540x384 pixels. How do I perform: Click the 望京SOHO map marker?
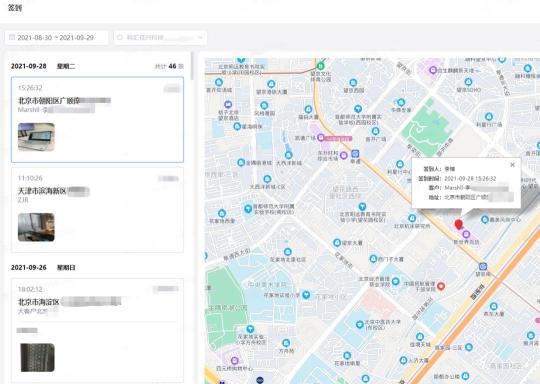[468, 82]
